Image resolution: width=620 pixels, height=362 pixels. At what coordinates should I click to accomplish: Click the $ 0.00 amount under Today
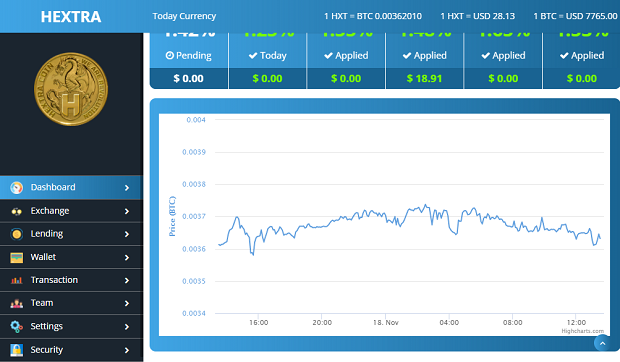point(267,79)
